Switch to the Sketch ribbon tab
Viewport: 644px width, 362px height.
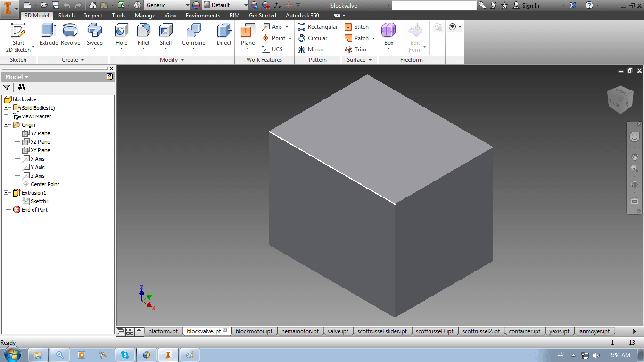coord(66,16)
